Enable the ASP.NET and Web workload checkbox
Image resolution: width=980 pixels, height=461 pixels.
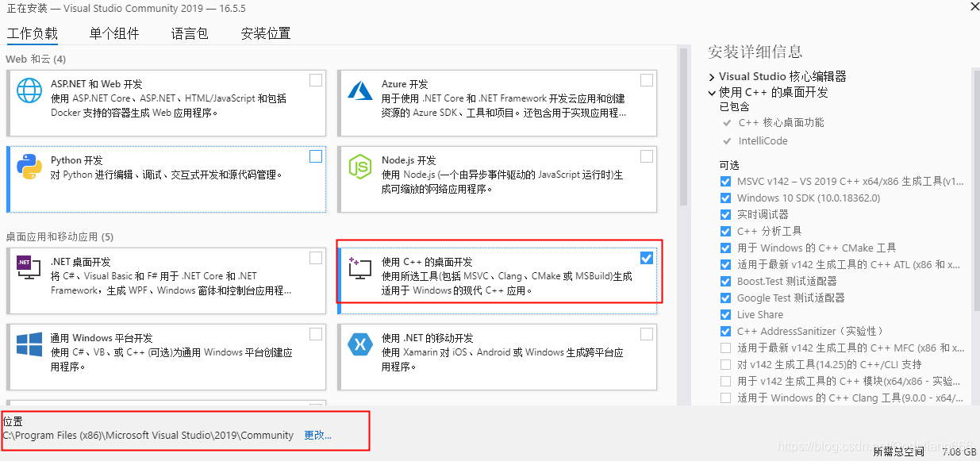(316, 80)
